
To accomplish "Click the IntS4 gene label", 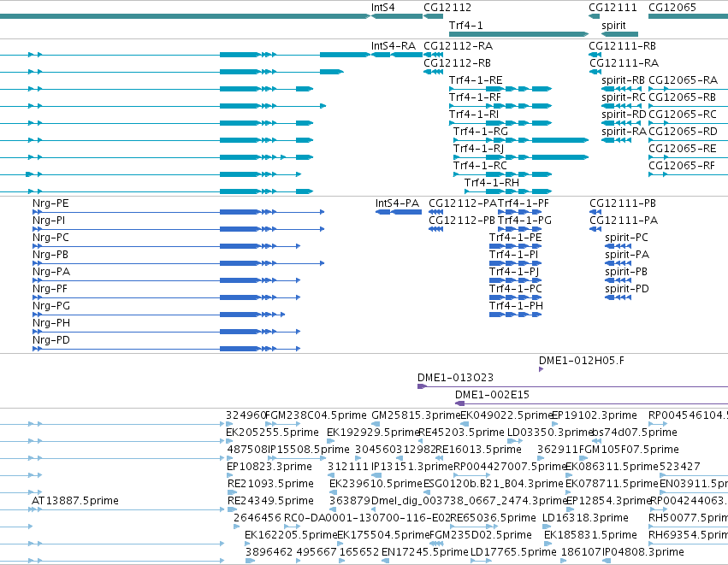I will (x=383, y=8).
